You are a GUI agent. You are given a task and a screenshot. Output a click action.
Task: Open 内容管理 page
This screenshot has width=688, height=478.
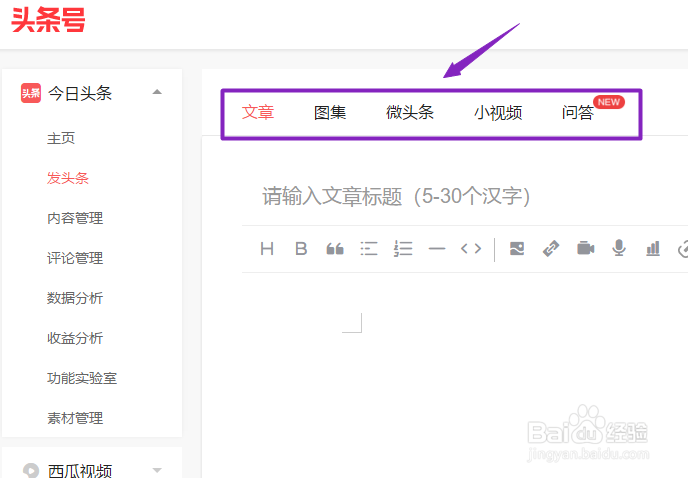click(75, 218)
